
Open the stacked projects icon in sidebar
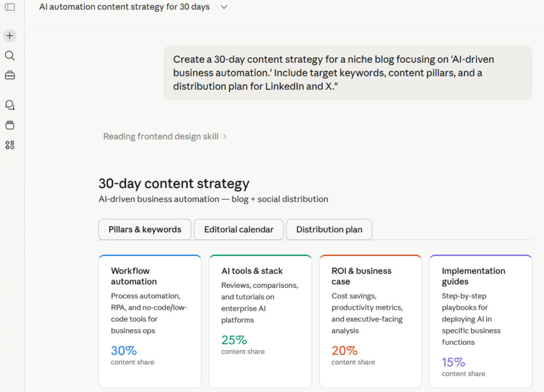click(x=10, y=125)
